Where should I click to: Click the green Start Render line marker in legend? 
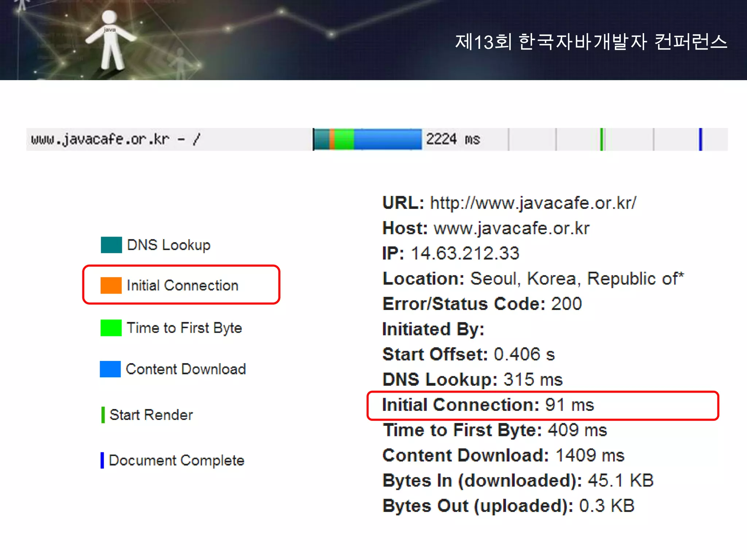103,415
